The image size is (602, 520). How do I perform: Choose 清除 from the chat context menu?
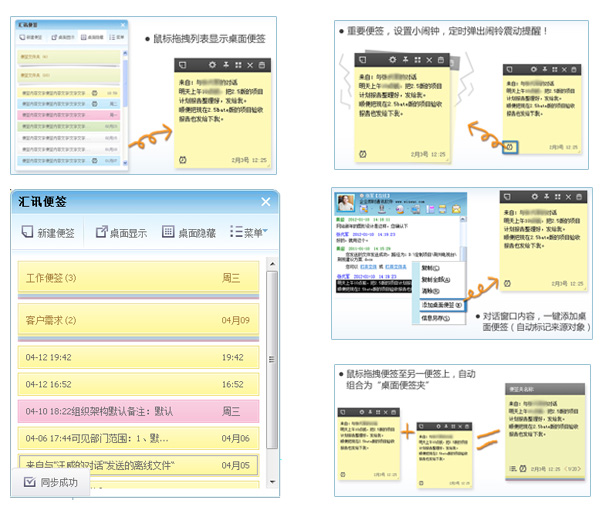(x=430, y=291)
